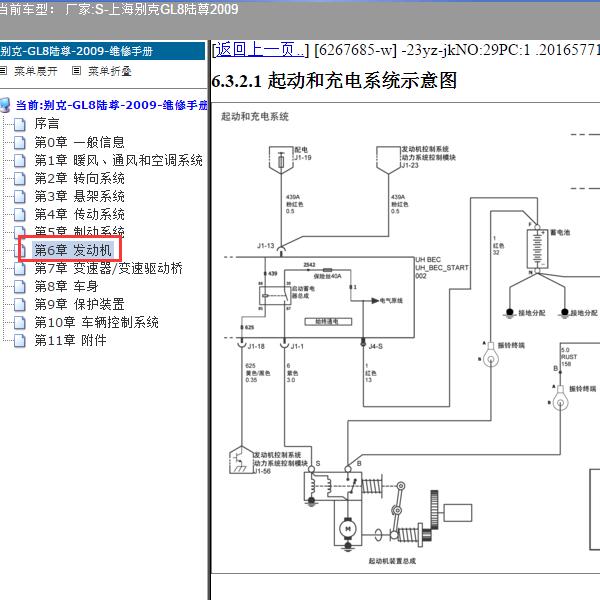Open 第9章 保护装置
The image size is (600, 600).
[x=79, y=304]
